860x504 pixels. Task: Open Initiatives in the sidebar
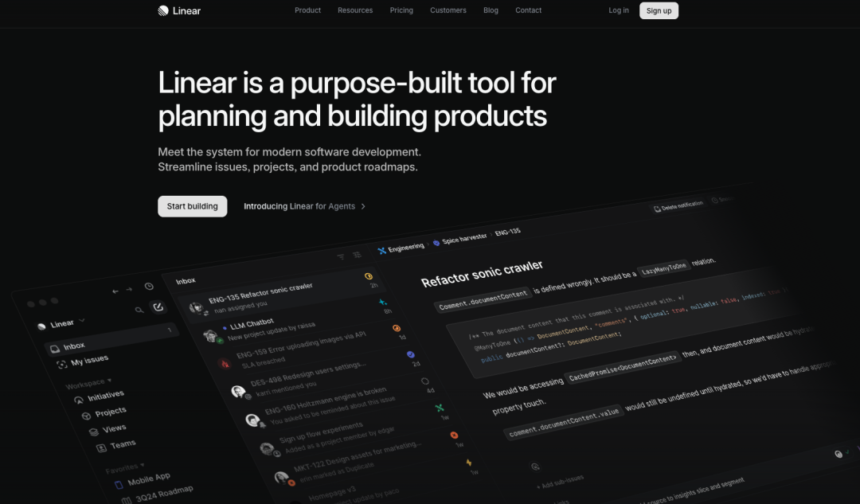click(x=100, y=397)
